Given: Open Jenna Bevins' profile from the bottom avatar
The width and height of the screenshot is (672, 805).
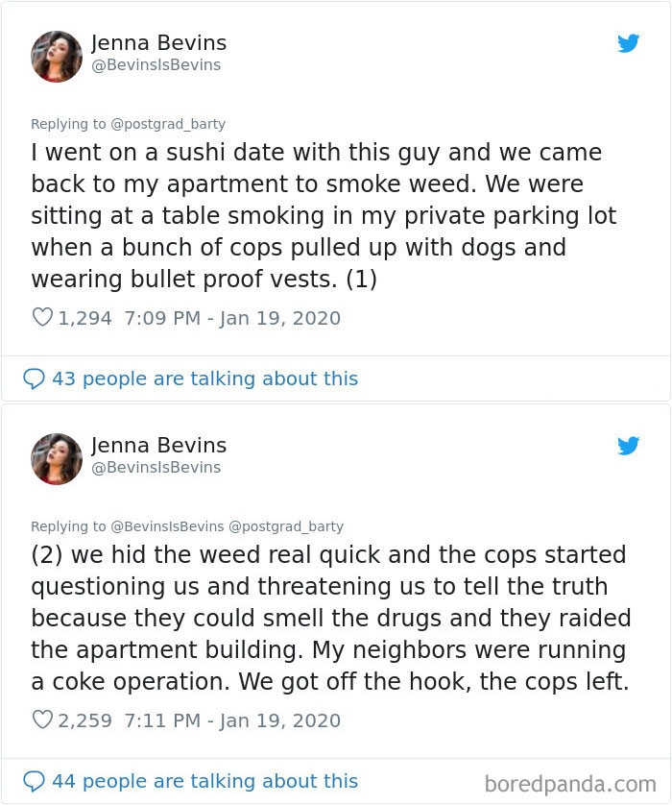Looking at the screenshot, I should pyautogui.click(x=57, y=459).
